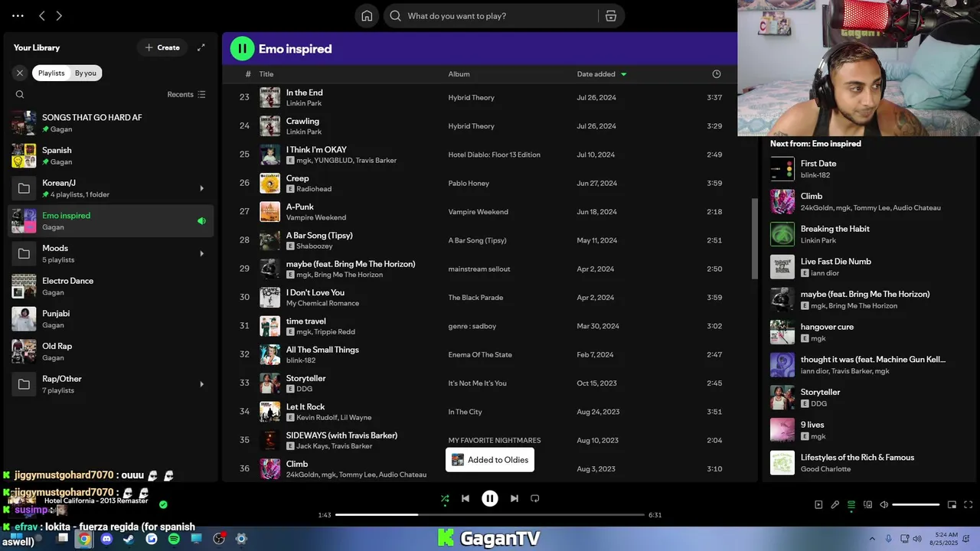The height and width of the screenshot is (551, 980).
Task: Sort by duration clock icon
Action: [717, 74]
